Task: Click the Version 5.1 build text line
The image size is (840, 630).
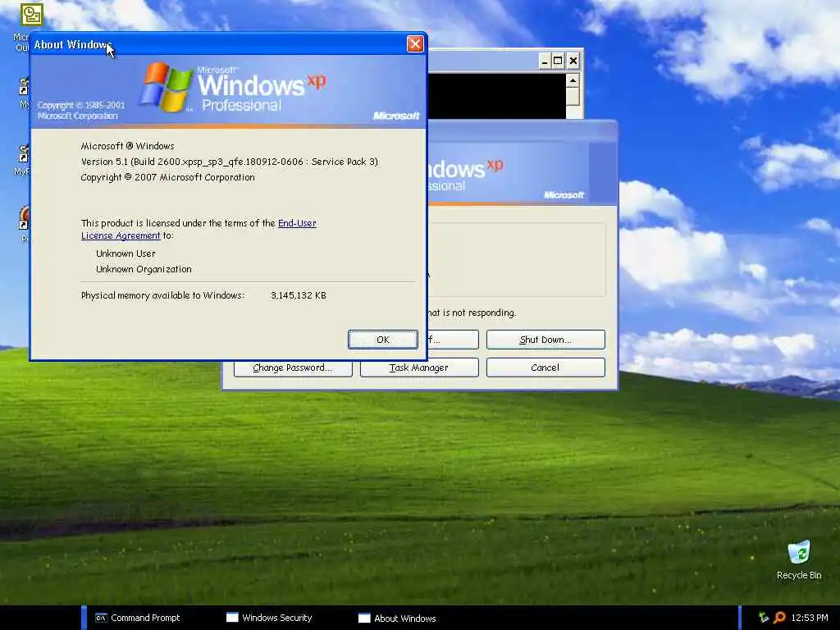Action: [230, 162]
